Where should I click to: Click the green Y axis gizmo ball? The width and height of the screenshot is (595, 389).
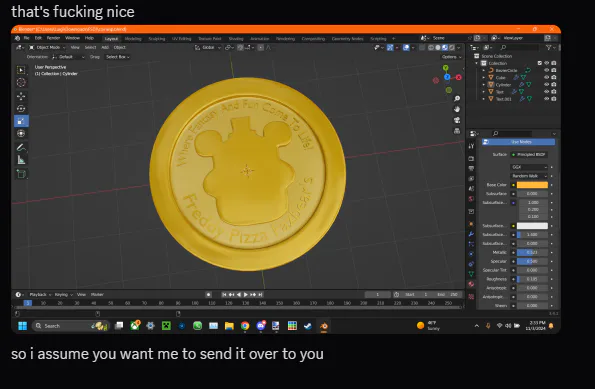(x=446, y=68)
